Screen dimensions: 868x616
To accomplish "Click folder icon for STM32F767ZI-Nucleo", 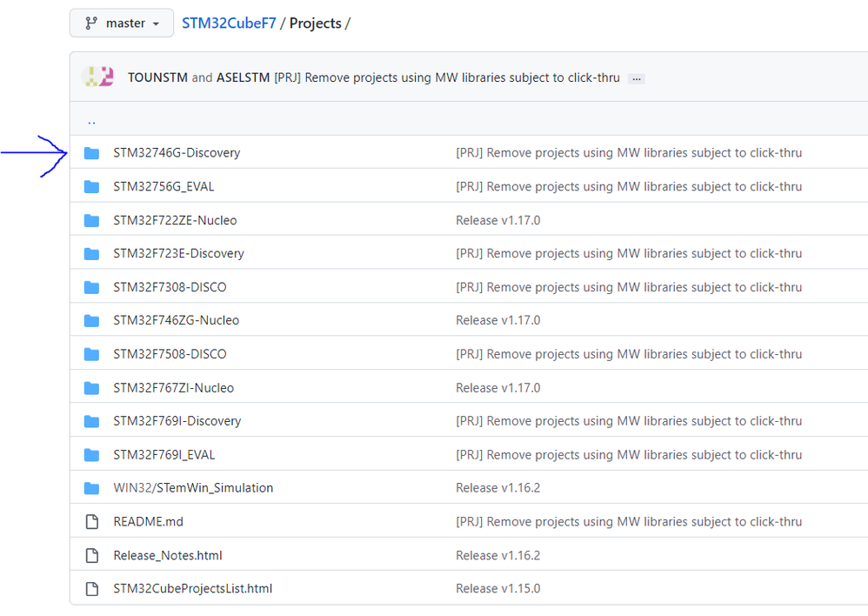I will (x=91, y=388).
